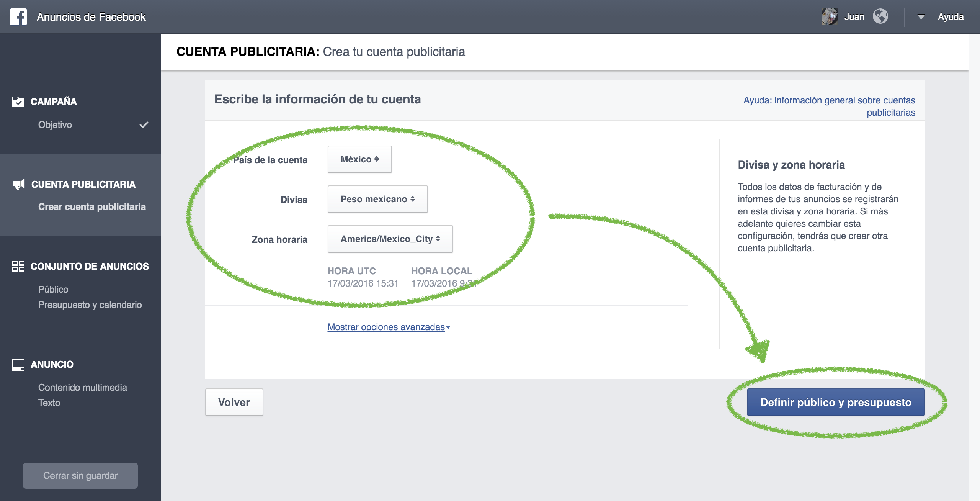
Task: Open the Divisa Peso mexicano dropdown
Action: coord(378,199)
